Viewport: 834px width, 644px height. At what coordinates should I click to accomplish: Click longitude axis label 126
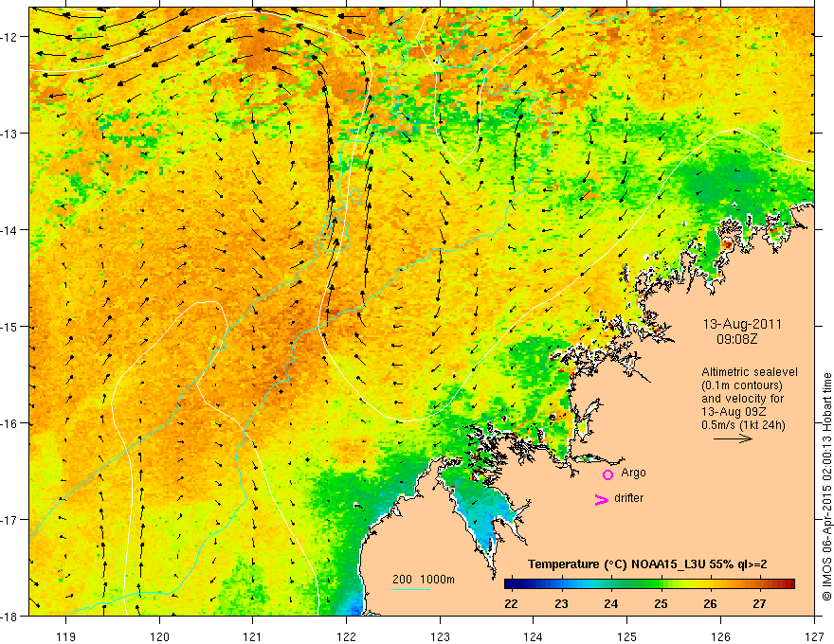coord(720,636)
